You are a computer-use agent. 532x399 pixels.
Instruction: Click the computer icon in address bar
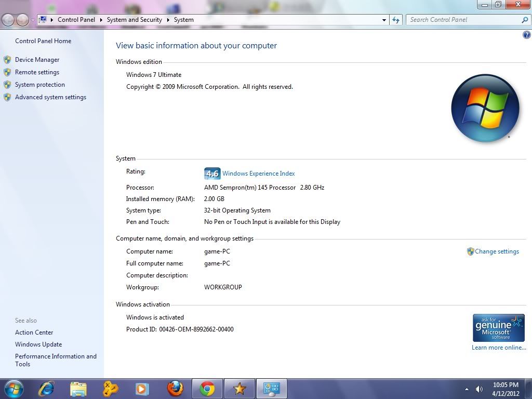pos(43,19)
